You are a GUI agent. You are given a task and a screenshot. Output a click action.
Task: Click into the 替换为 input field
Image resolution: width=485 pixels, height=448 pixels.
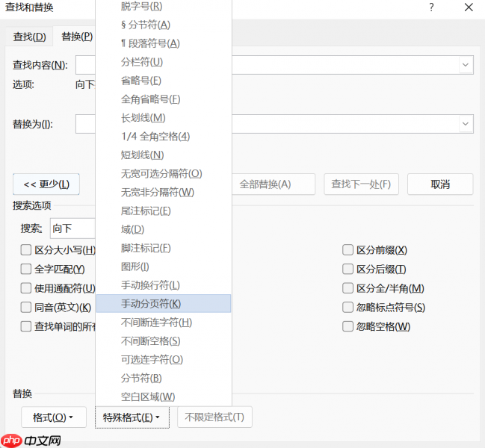274,124
